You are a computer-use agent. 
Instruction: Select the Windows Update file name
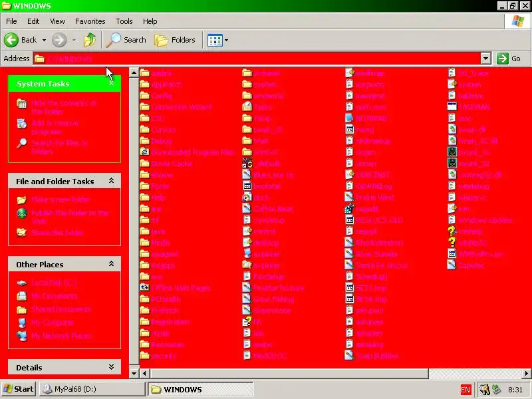(x=485, y=221)
